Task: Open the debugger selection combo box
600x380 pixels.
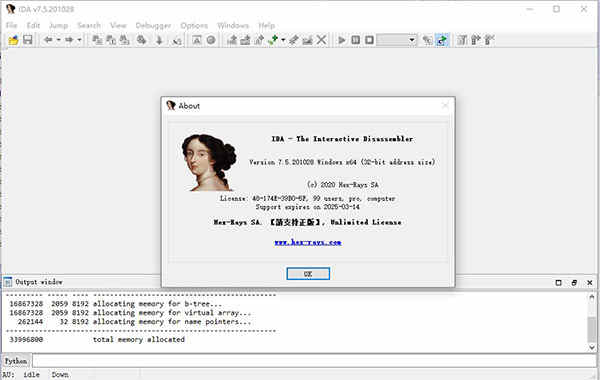Action: point(396,40)
